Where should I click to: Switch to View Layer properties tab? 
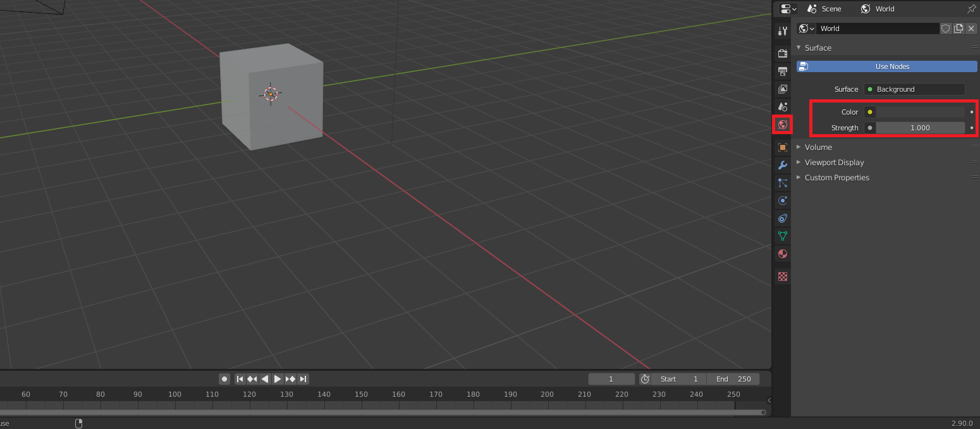[x=783, y=89]
